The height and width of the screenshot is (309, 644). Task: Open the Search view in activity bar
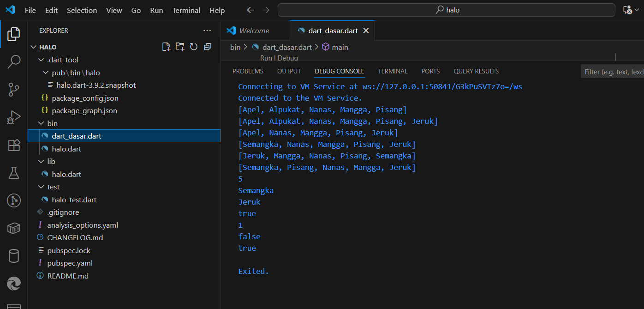point(14,61)
